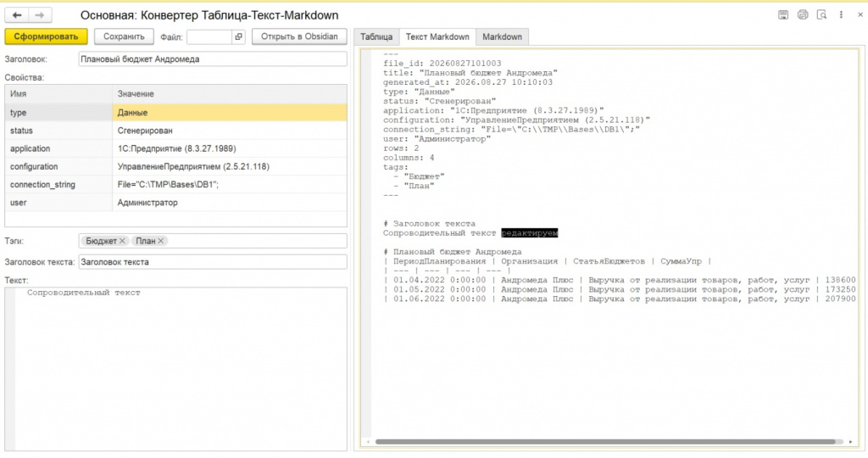Select the status property name cell
The height and width of the screenshot is (458, 868).
pyautogui.click(x=58, y=131)
